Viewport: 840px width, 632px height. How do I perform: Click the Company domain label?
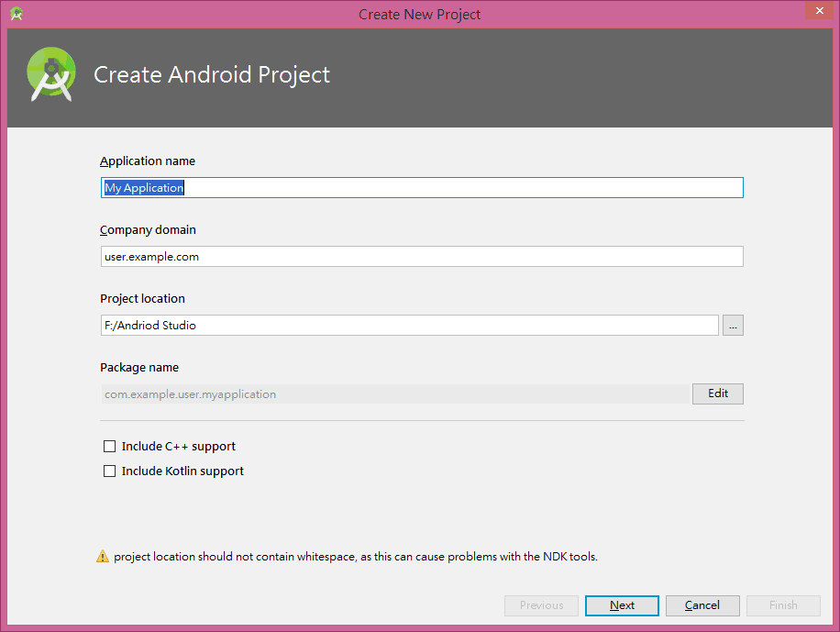[x=148, y=229]
